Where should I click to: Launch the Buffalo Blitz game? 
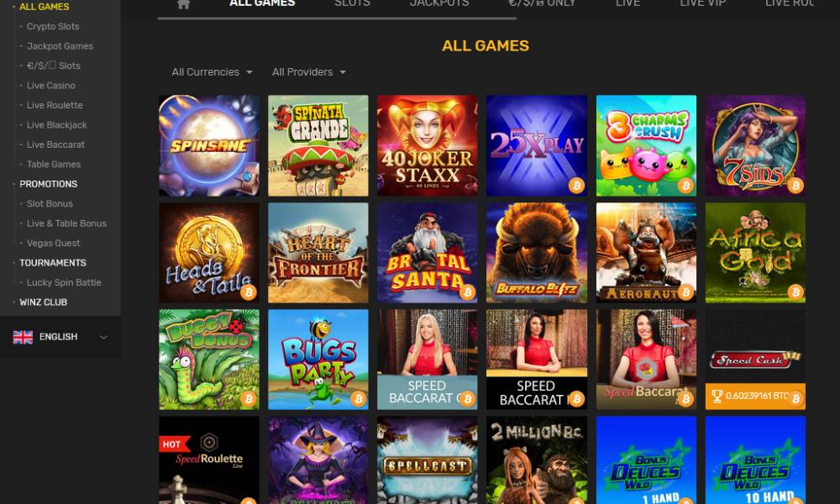(x=537, y=253)
